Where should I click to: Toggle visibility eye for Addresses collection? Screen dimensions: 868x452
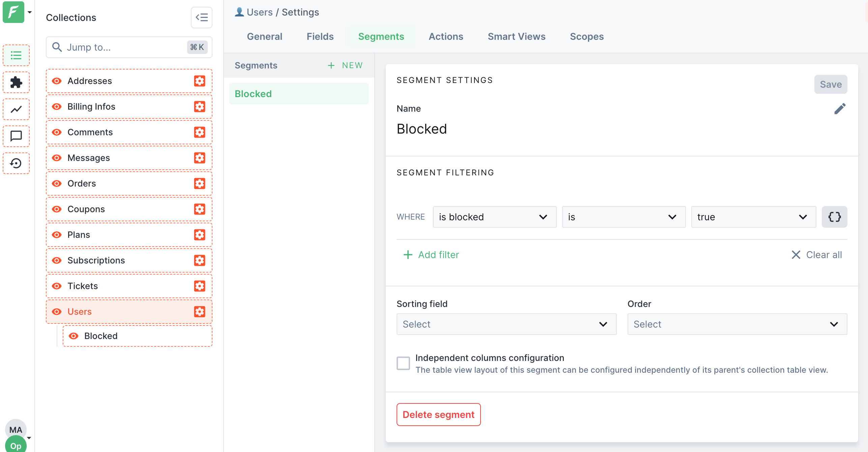(57, 81)
